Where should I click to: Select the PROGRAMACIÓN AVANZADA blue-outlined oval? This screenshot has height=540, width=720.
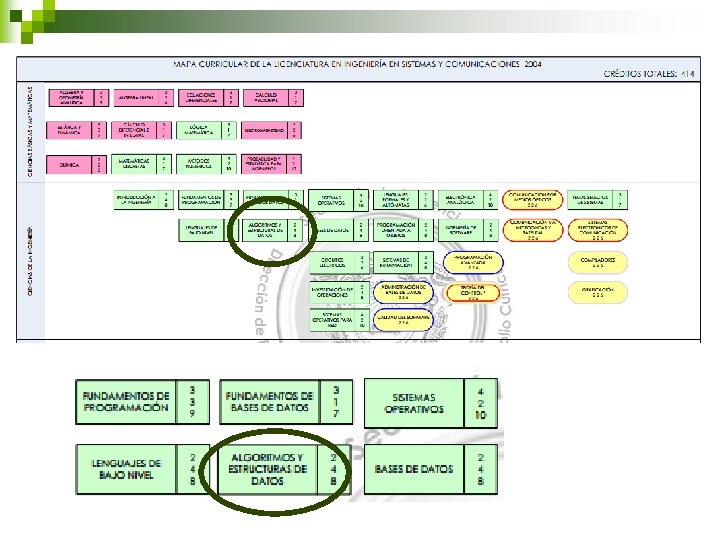pyautogui.click(x=473, y=262)
